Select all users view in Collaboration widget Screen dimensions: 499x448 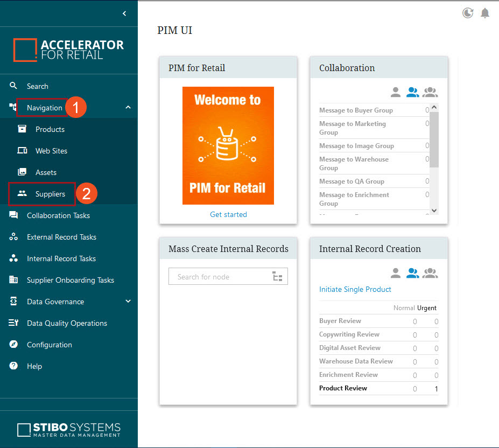(x=430, y=92)
